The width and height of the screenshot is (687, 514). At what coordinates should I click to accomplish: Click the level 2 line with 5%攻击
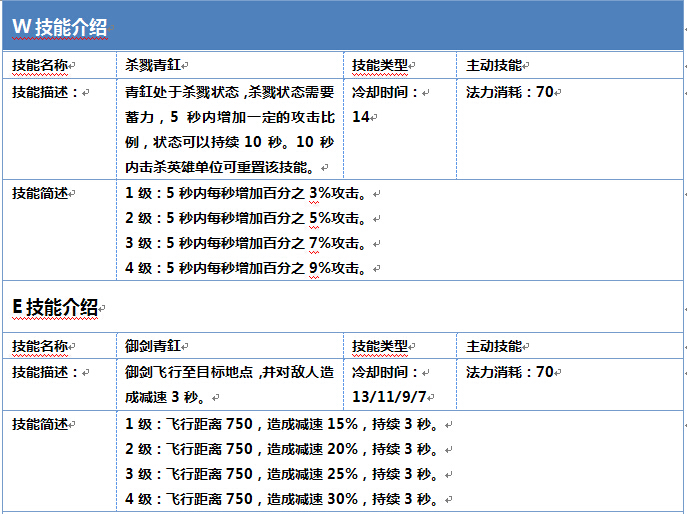[x=245, y=218]
